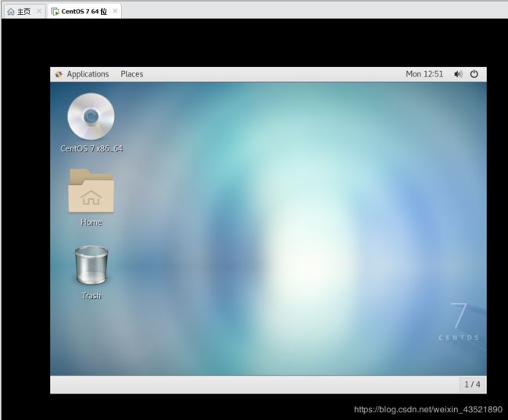Close the CentOS 7 64 位 tab
508x420 pixels.
(x=115, y=11)
